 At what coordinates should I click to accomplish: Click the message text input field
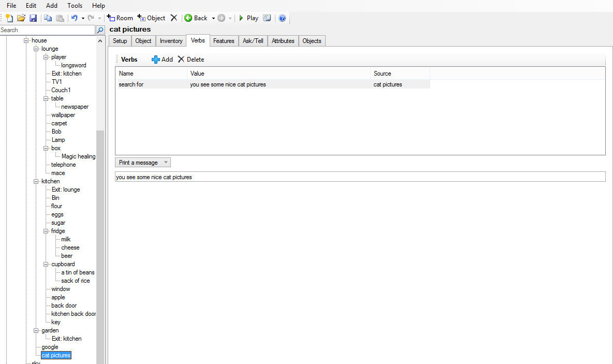click(360, 177)
